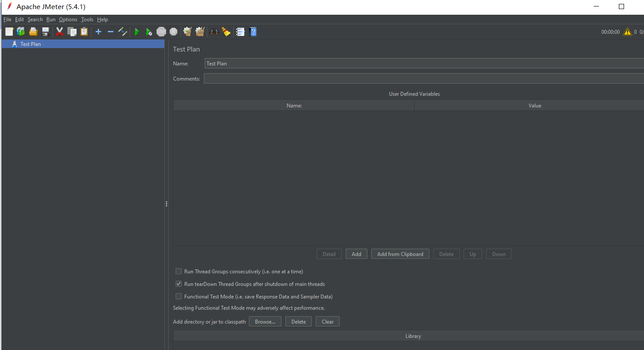The width and height of the screenshot is (644, 350).
Task: Open the Options menu
Action: tap(68, 19)
